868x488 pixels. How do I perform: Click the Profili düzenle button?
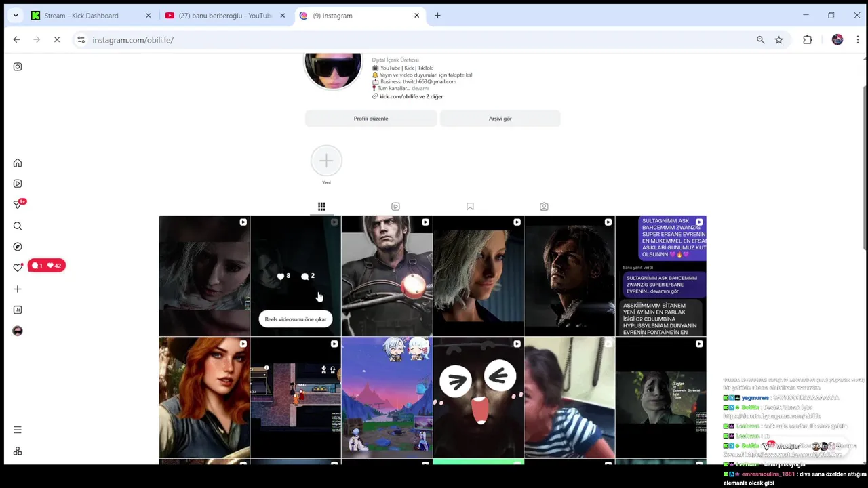(371, 119)
